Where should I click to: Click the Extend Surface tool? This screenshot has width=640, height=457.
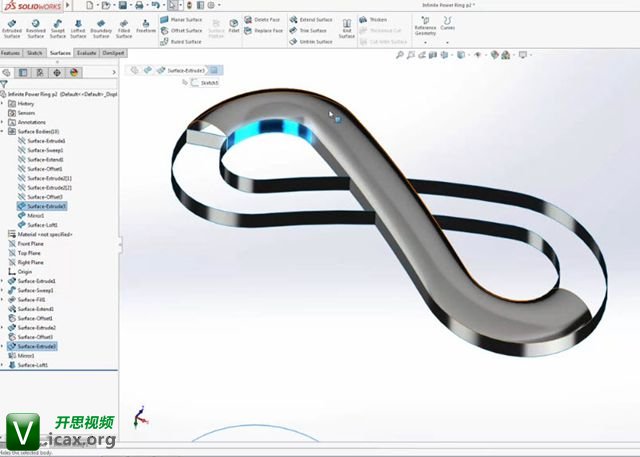pos(311,20)
